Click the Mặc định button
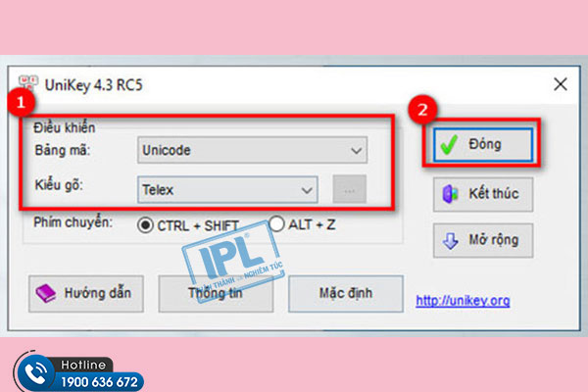Viewport: 588px width, 392px height. click(x=346, y=294)
